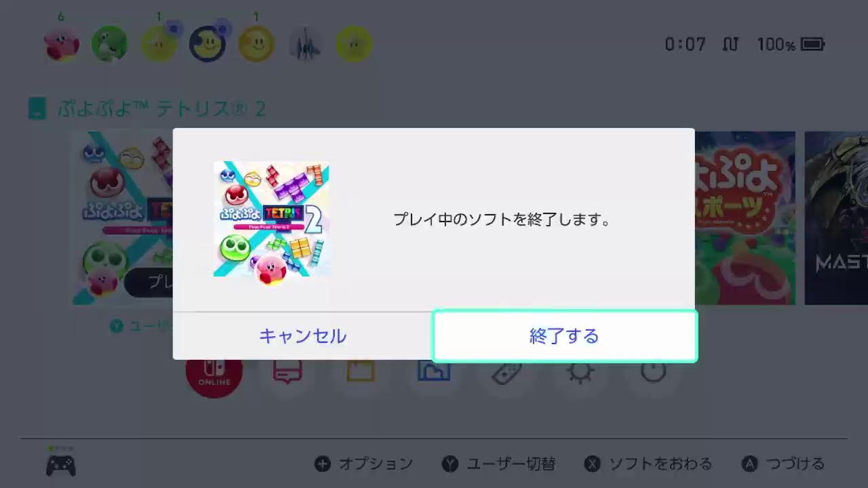Open the Sleep Mode power icon

(x=654, y=371)
